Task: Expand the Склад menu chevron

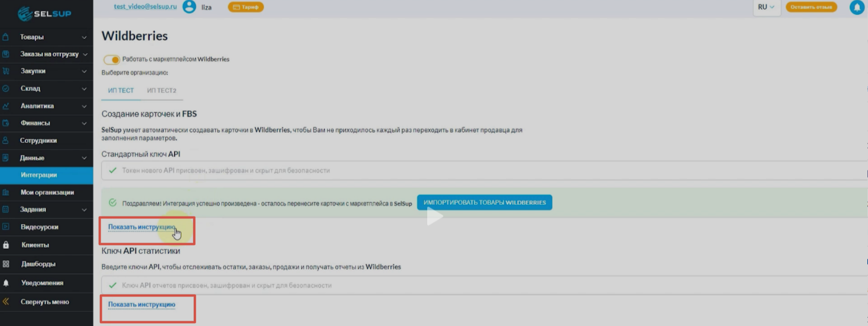Action: (84, 89)
